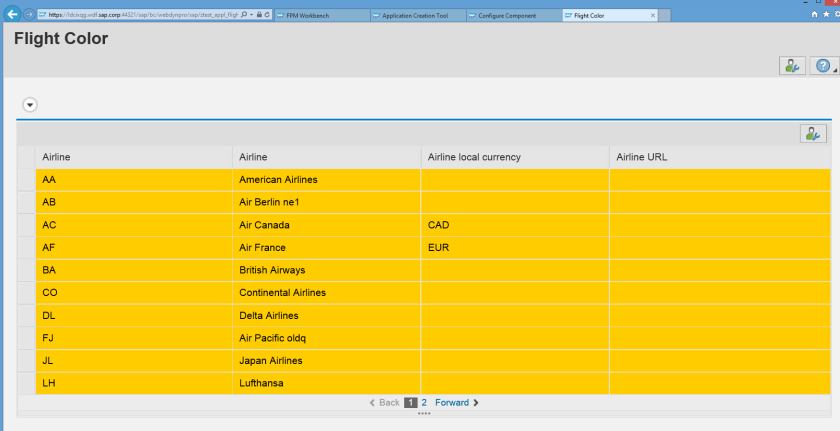Click the refresh icon in address bar
Image resolution: width=840 pixels, height=431 pixels.
[x=268, y=15]
